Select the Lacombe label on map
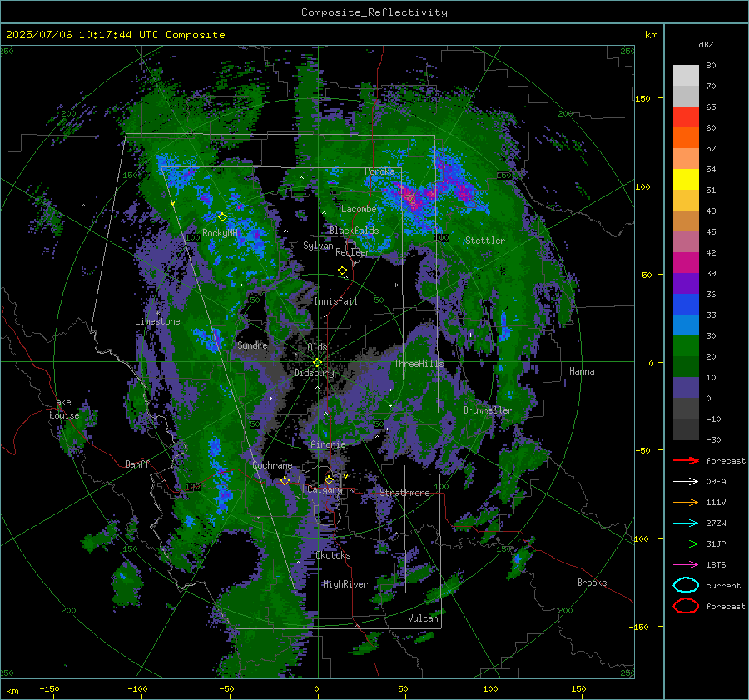This screenshot has width=749, height=700. pyautogui.click(x=359, y=209)
